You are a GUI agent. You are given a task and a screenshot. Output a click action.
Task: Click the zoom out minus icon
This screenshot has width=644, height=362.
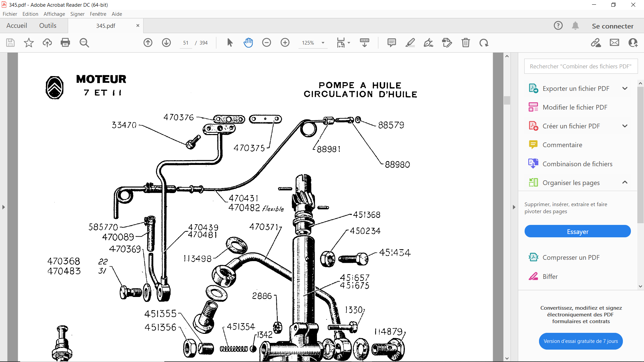[267, 43]
